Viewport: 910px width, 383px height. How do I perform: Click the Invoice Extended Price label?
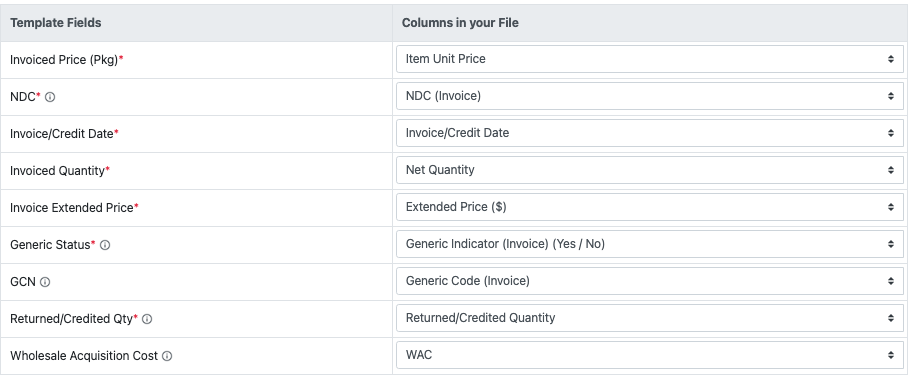tap(72, 208)
